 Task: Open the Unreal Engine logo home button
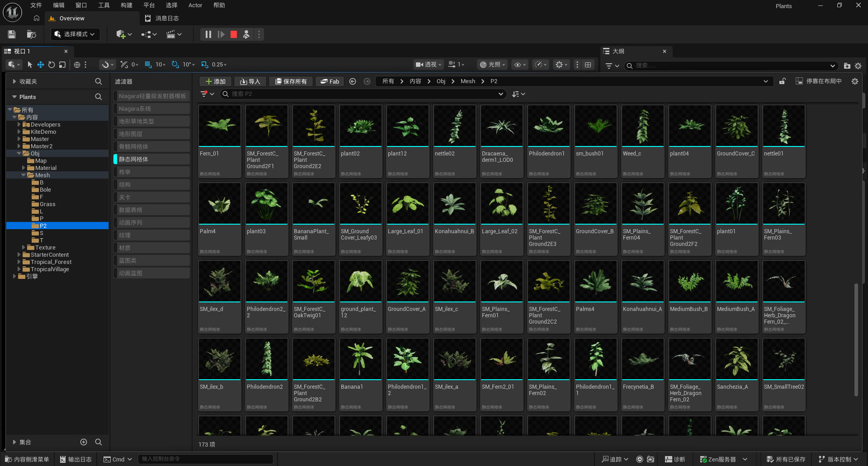coord(13,12)
